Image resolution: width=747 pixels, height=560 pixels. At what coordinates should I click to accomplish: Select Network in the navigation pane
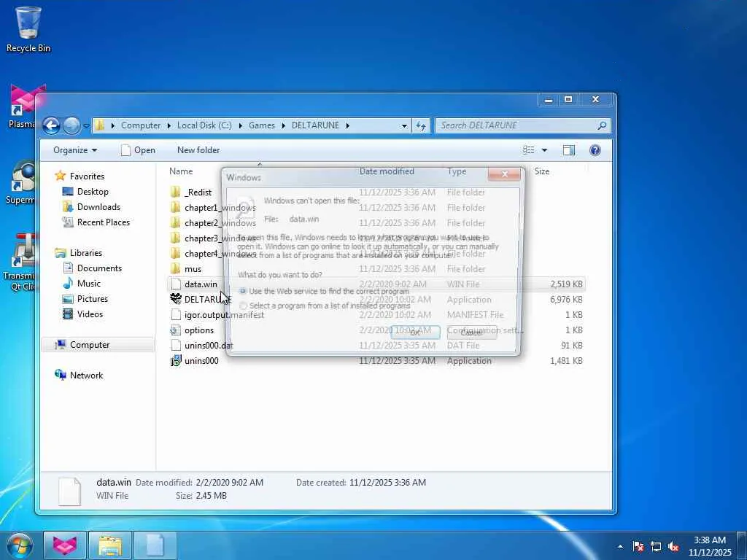79,376
